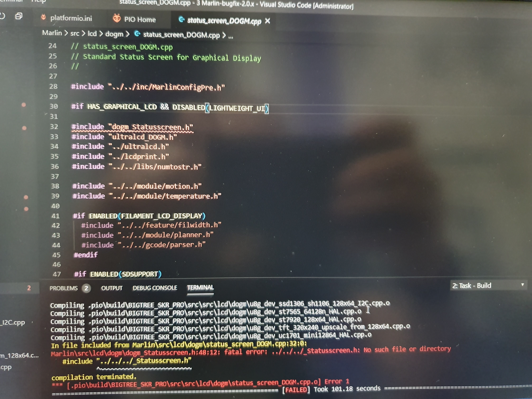
Task: Click the include temperature.h line
Action: [147, 196]
